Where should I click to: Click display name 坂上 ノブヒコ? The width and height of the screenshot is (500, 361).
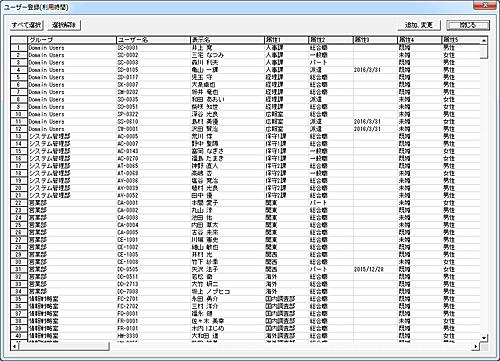(x=211, y=292)
